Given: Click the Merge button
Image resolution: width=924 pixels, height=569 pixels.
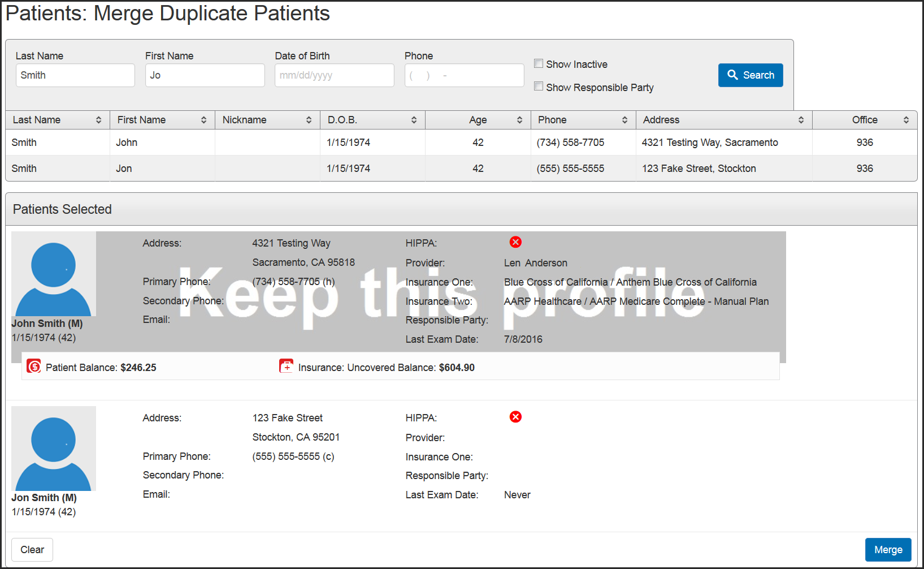Looking at the screenshot, I should point(888,549).
